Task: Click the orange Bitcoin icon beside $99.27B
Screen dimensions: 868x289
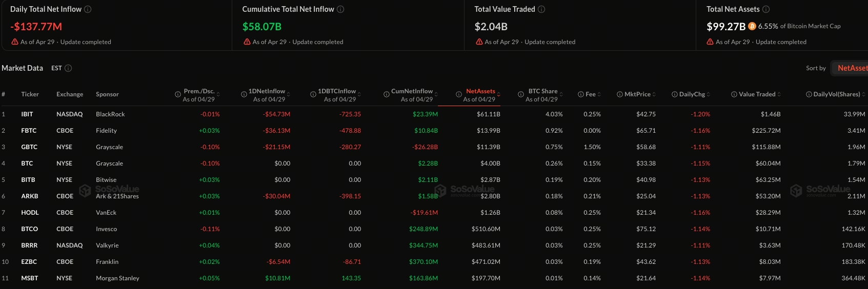Action: 752,26
